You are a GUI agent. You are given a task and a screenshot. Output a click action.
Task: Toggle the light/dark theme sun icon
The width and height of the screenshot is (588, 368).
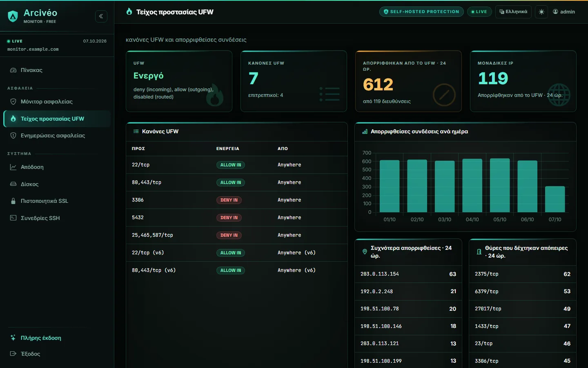tap(541, 12)
